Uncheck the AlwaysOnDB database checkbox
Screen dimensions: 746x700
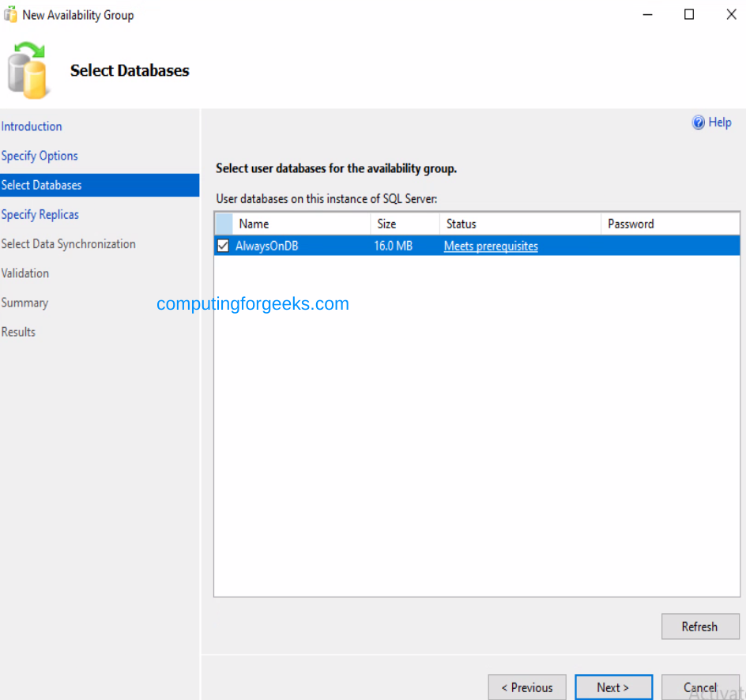click(222, 245)
